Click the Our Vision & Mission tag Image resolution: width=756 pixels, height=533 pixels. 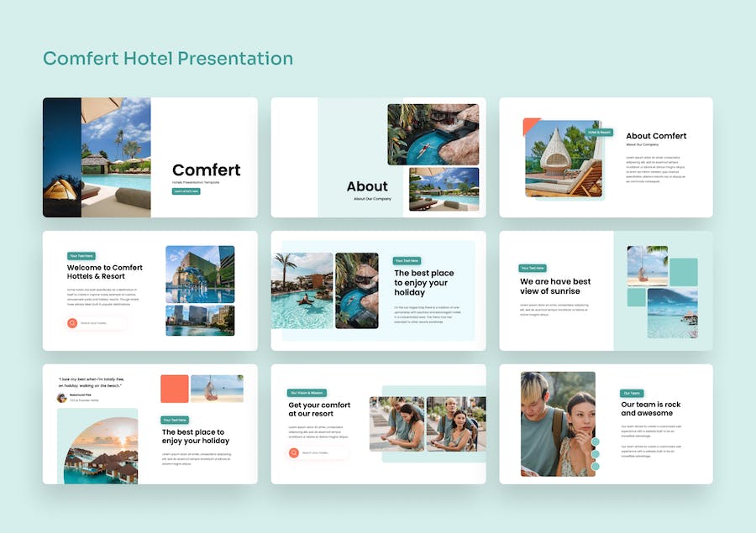pos(307,393)
